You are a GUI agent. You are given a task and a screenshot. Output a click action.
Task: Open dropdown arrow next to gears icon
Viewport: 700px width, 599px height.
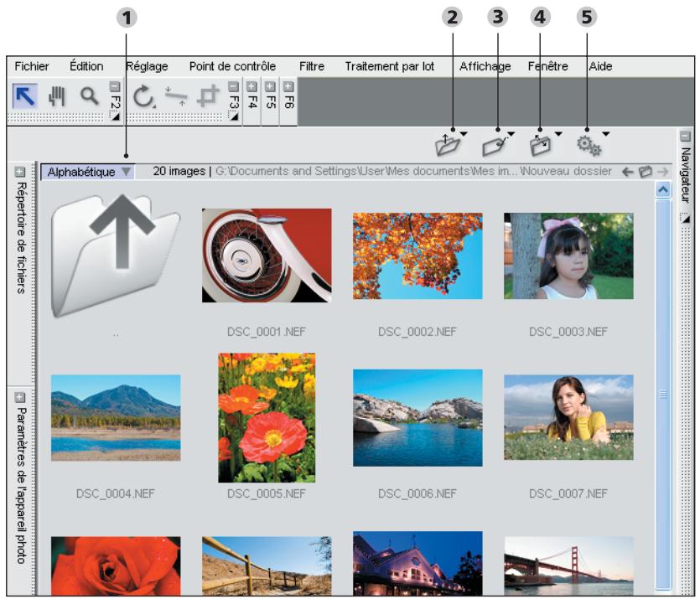[605, 134]
